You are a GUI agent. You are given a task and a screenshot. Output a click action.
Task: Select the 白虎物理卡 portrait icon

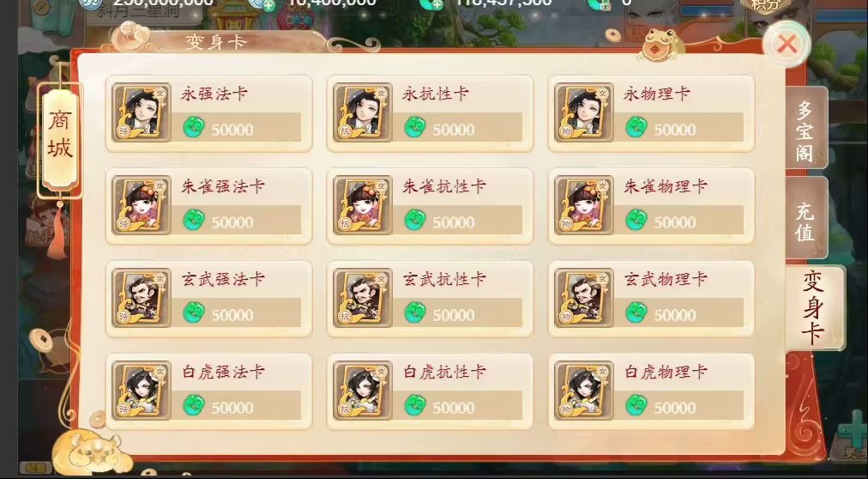point(585,391)
